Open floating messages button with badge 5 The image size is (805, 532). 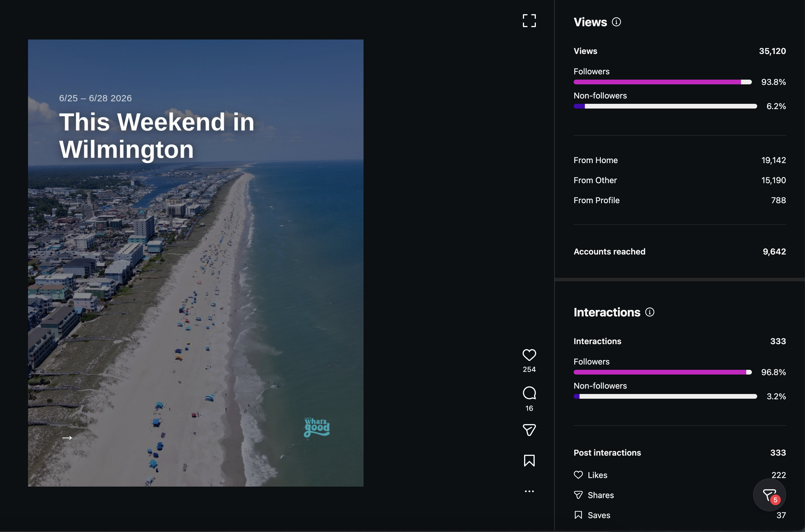pos(769,495)
